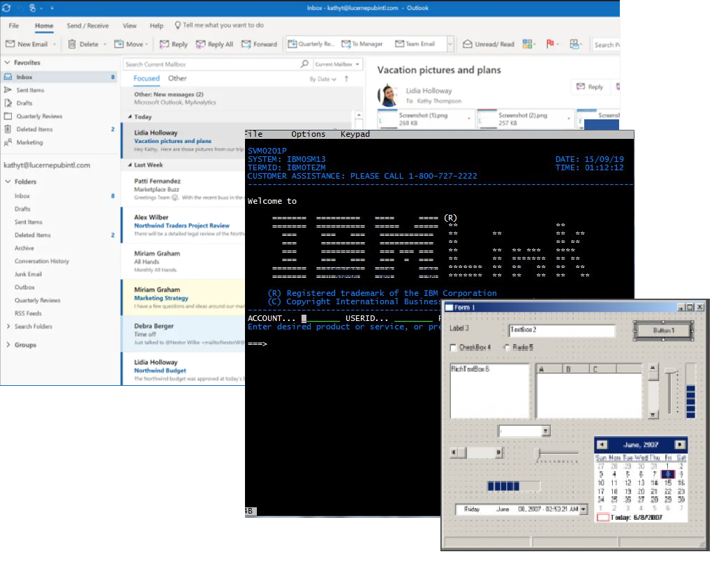Select the Team Email quick step
This screenshot has height=568, width=728.
click(415, 44)
